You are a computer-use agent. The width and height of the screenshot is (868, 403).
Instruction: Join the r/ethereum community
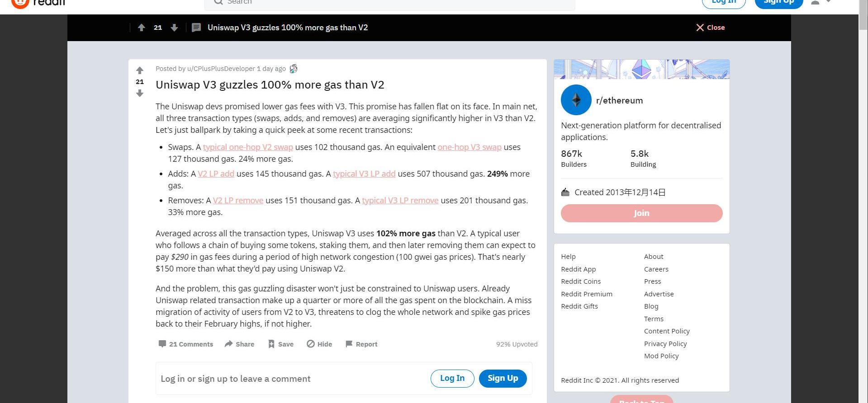641,213
